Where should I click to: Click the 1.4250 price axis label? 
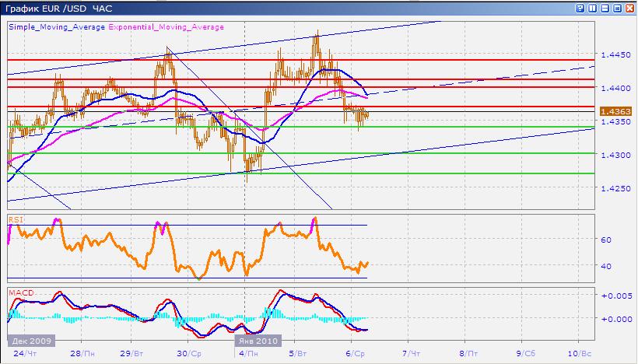tap(616, 188)
